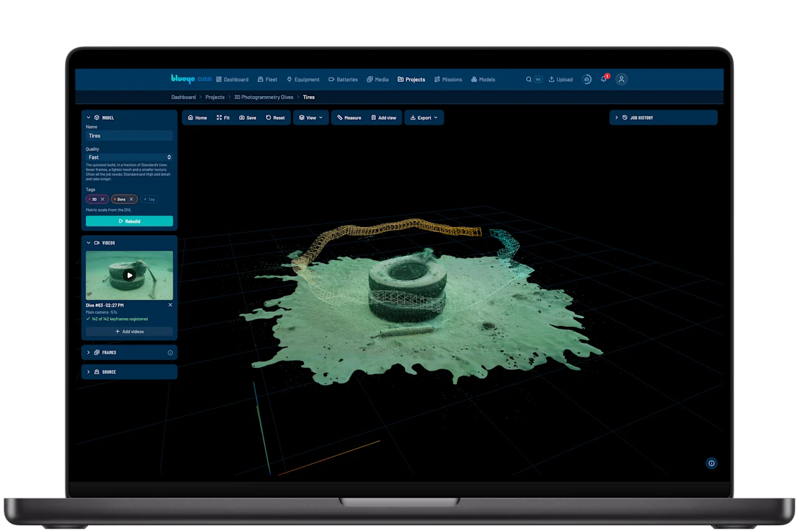Click the Add view button
This screenshot has height=532, width=799.
(383, 117)
